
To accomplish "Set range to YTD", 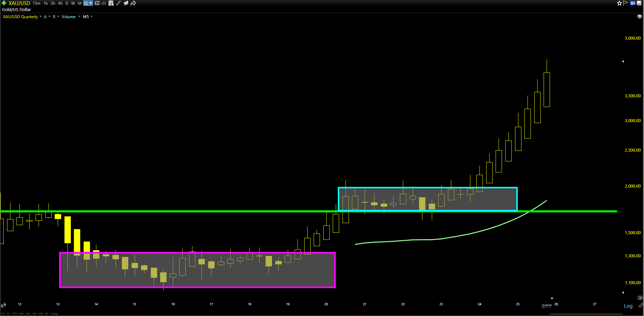I will tap(14, 314).
